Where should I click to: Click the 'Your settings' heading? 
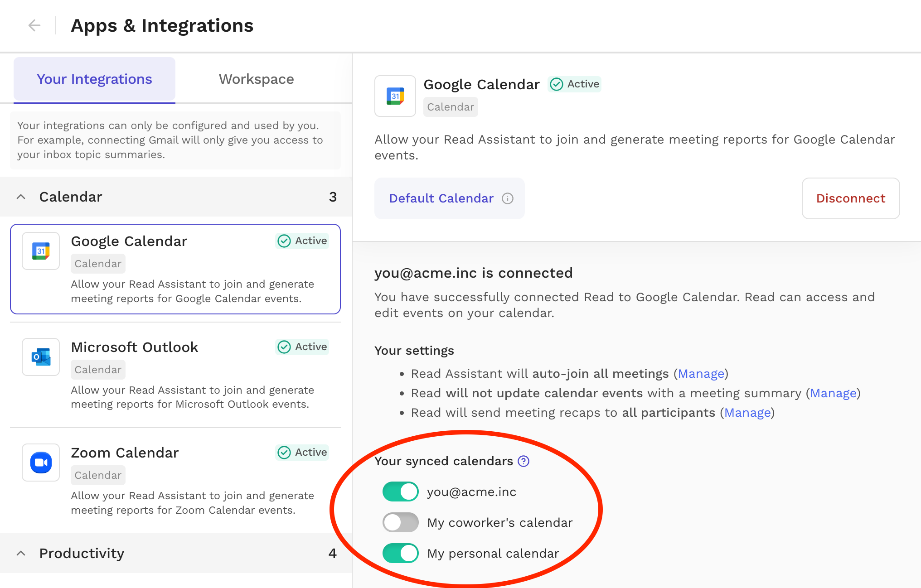point(414,351)
